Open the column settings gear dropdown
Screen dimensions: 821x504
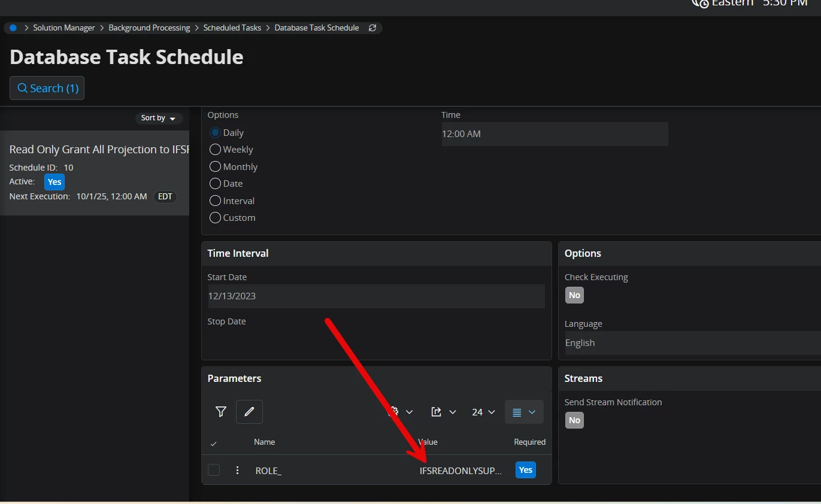pyautogui.click(x=401, y=412)
